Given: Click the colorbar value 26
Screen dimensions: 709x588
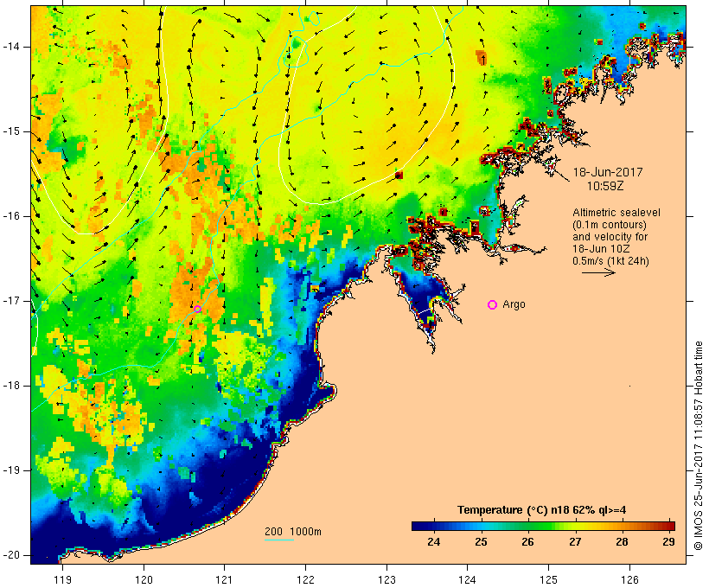Looking at the screenshot, I should point(527,541).
